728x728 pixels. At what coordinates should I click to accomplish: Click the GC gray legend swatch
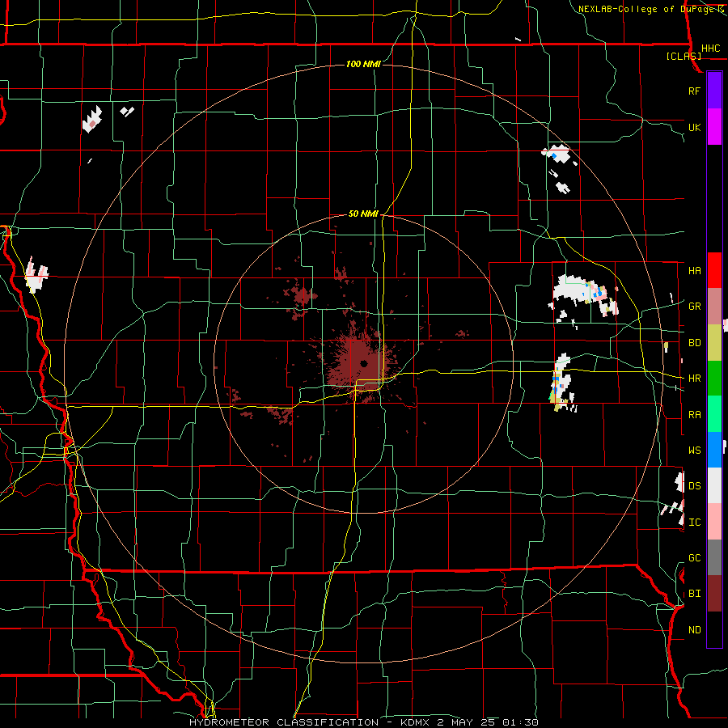(714, 557)
